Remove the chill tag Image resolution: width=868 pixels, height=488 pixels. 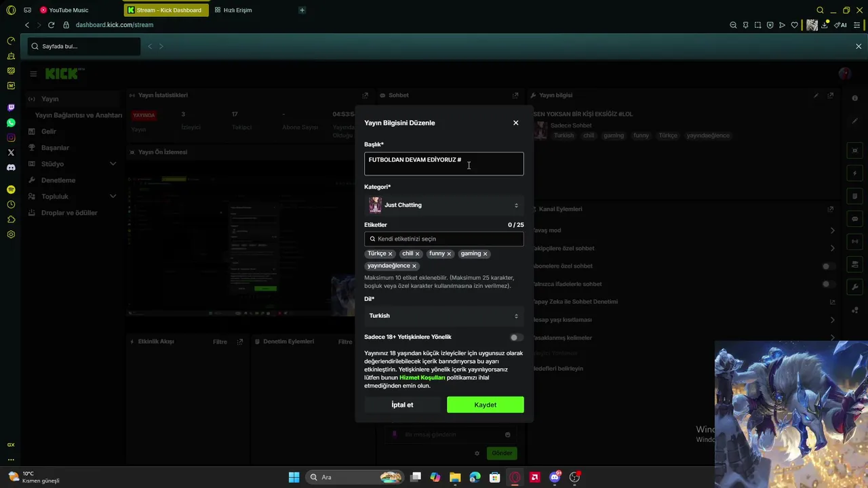[x=417, y=254]
